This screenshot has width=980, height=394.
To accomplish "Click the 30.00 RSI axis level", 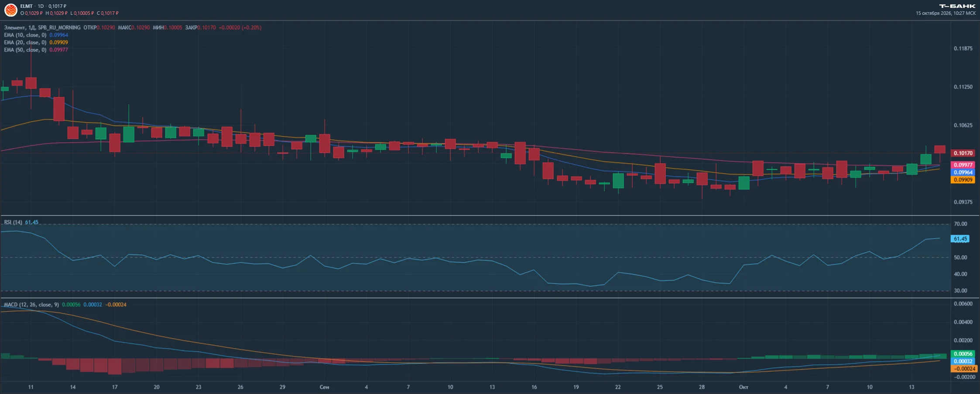I will (960, 291).
